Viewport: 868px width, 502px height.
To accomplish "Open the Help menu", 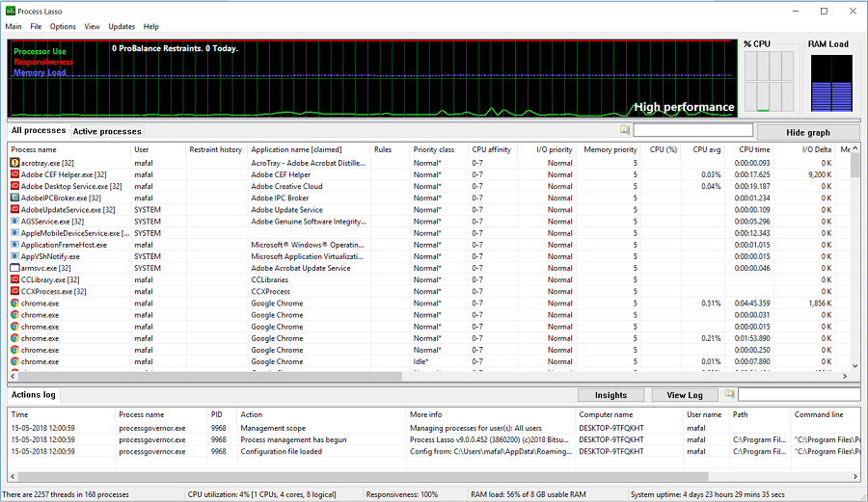I will [x=150, y=27].
